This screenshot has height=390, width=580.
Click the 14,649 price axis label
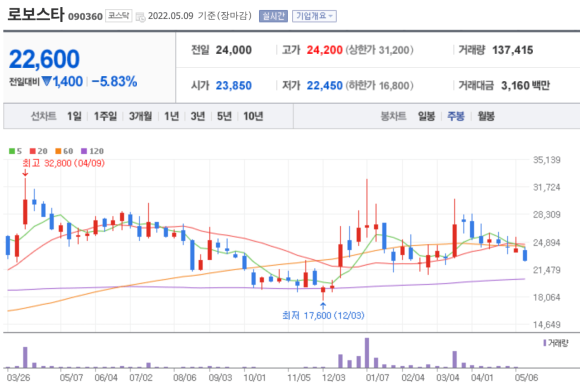pos(547,325)
